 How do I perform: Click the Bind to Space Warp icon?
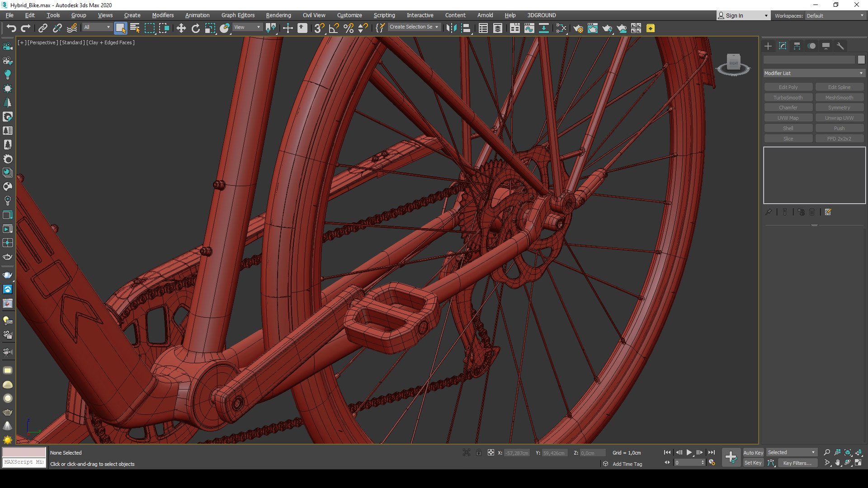(72, 28)
